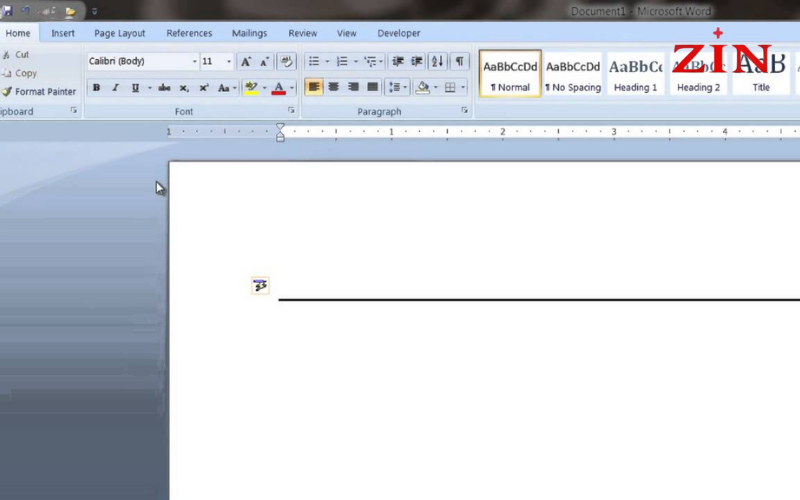Click the Save icon in quick access toolbar
The width and height of the screenshot is (800, 500).
tap(7, 11)
